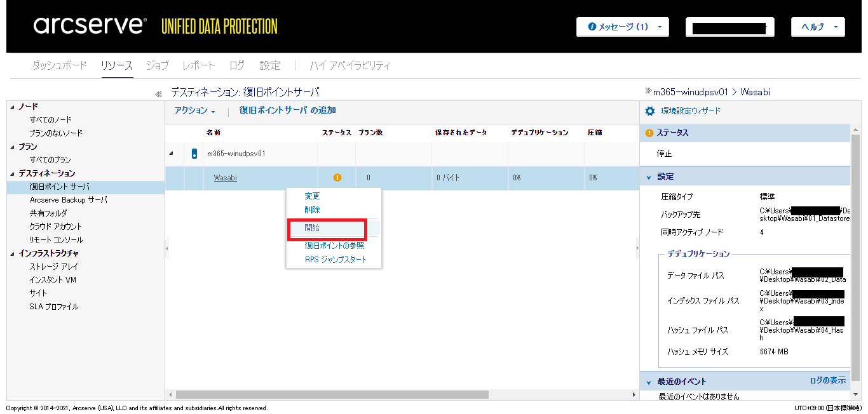This screenshot has width=868, height=414.
Task: Collapse the ノード tree section
Action: tap(13, 107)
